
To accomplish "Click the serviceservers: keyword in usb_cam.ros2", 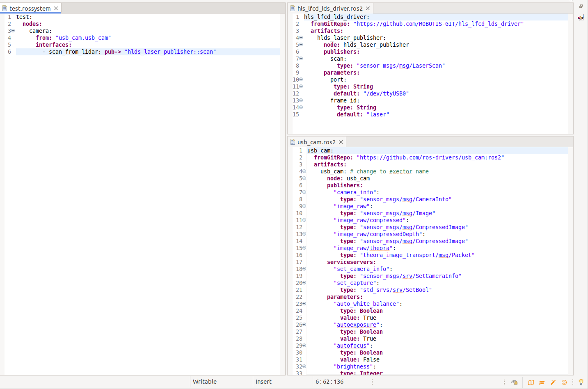I will pos(351,262).
